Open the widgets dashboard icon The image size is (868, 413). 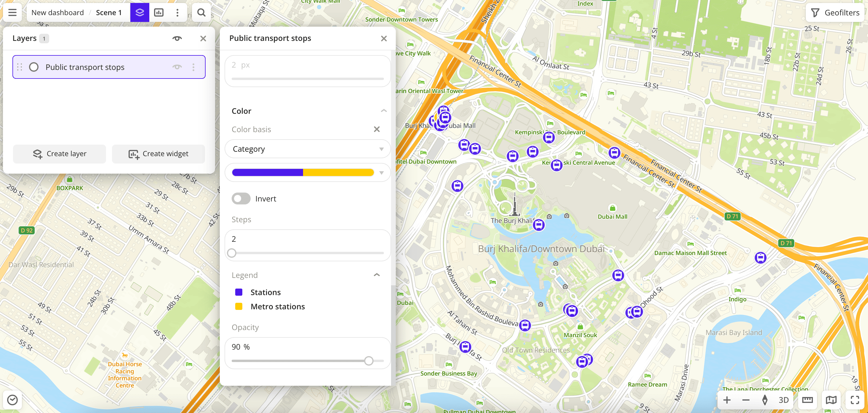pyautogui.click(x=159, y=12)
